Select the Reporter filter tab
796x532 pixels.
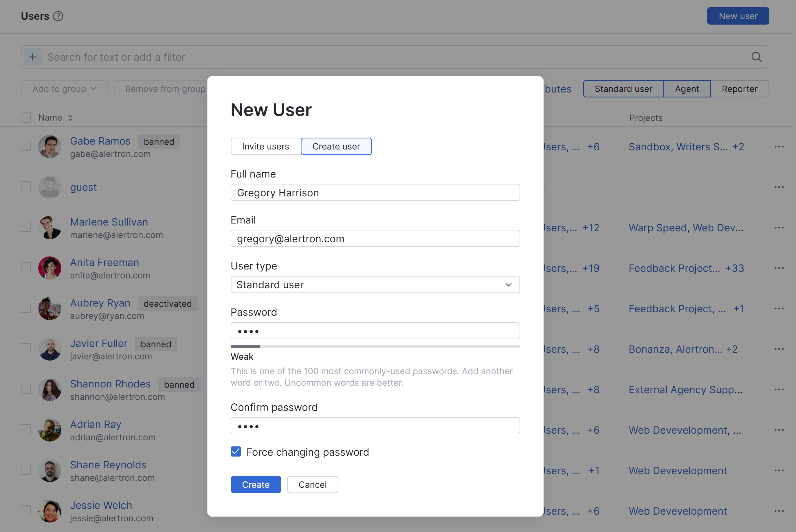pos(740,88)
